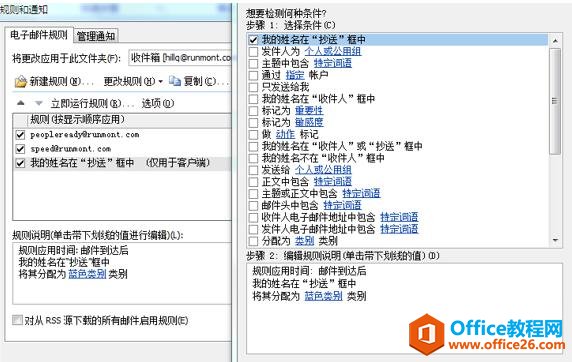Click the 新建规则 button
This screenshot has height=362, width=572.
[54, 81]
